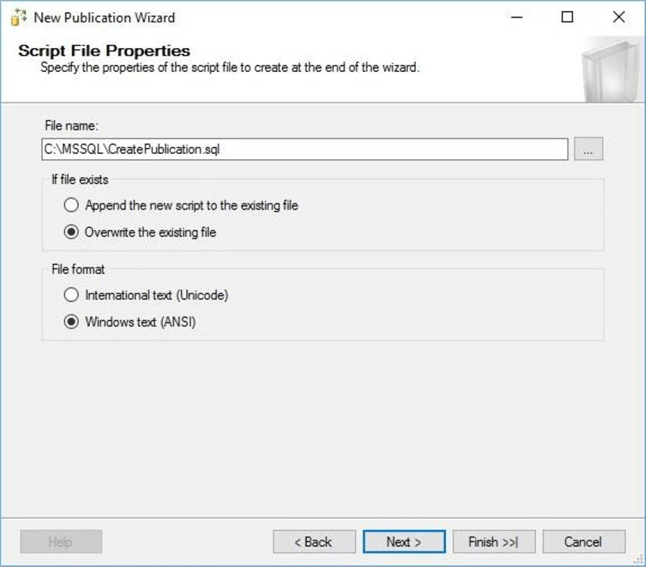Click the "File name:" label

[71, 125]
